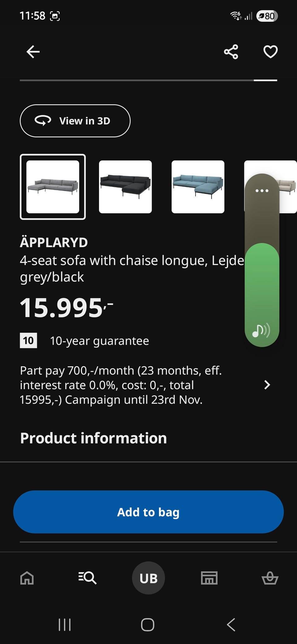Open the Product information section
297x644 pixels.
(93, 438)
